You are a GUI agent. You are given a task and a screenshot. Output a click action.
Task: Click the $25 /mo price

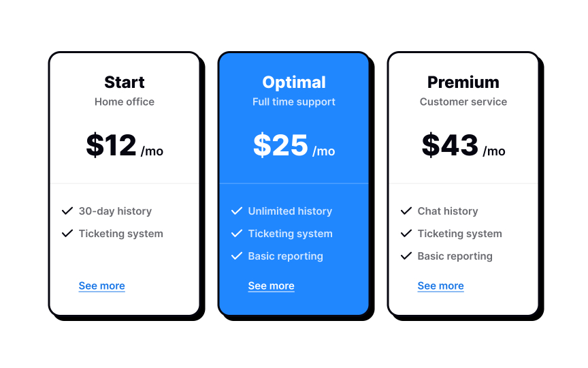click(294, 146)
